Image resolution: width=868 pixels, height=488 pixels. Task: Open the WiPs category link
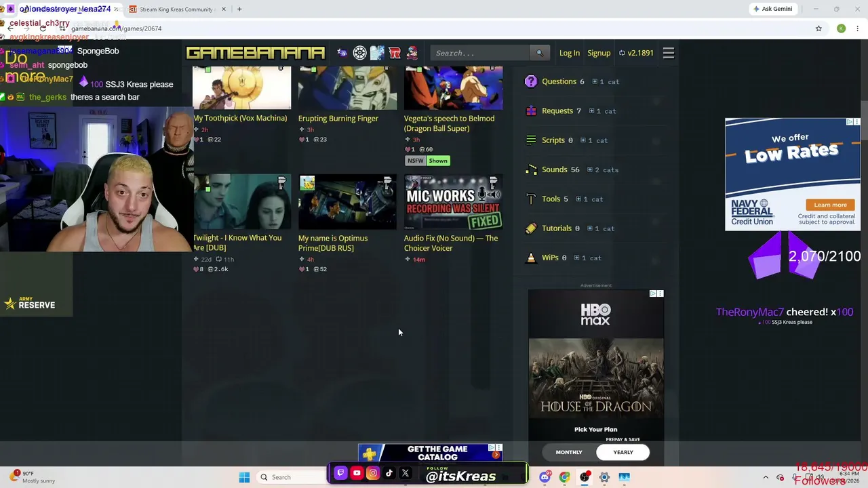[550, 258]
